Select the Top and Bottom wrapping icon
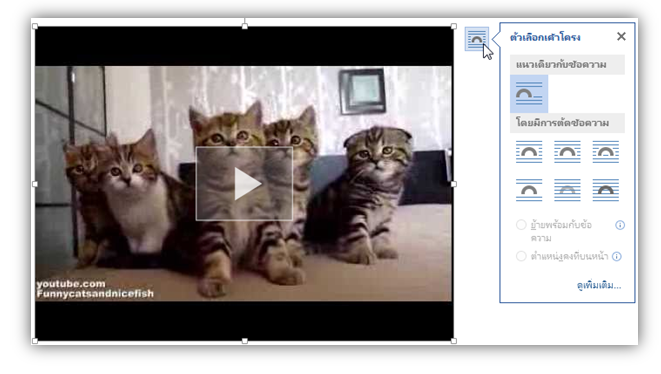 pyautogui.click(x=529, y=190)
